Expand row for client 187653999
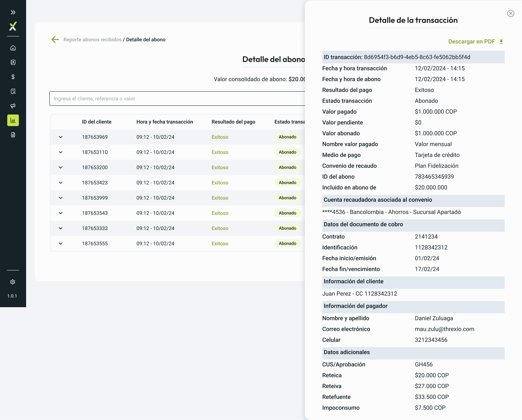The image size is (522, 420). tap(60, 198)
